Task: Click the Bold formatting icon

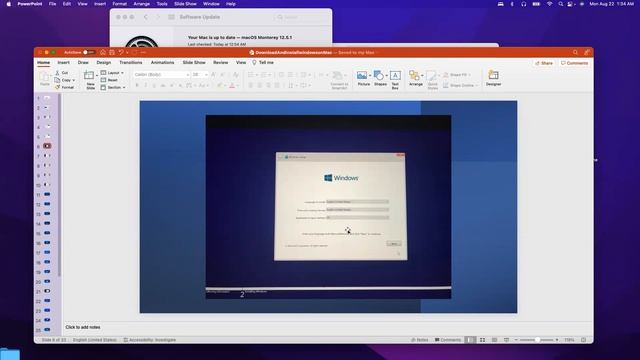Action: click(x=137, y=86)
